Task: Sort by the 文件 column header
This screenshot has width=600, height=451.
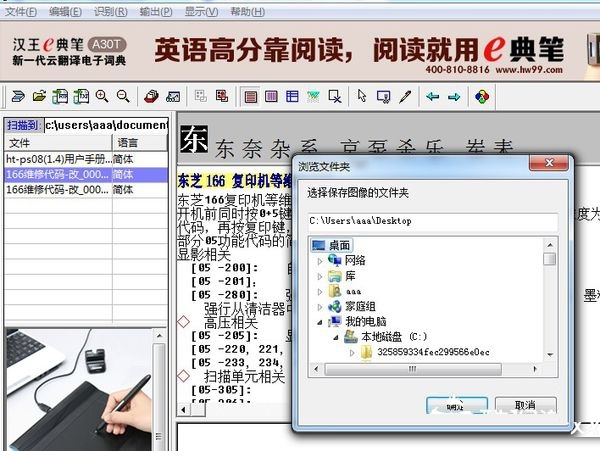Action: tap(58, 143)
